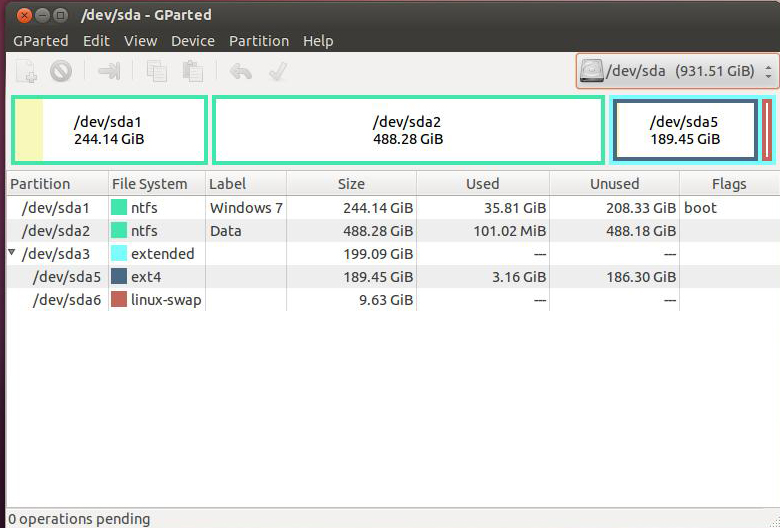780x528 pixels.
Task: Click the hard disk icon in device selector
Action: pos(592,71)
